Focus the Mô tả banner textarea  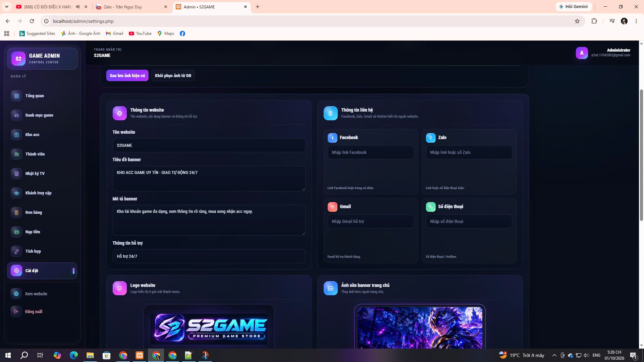[209, 220]
